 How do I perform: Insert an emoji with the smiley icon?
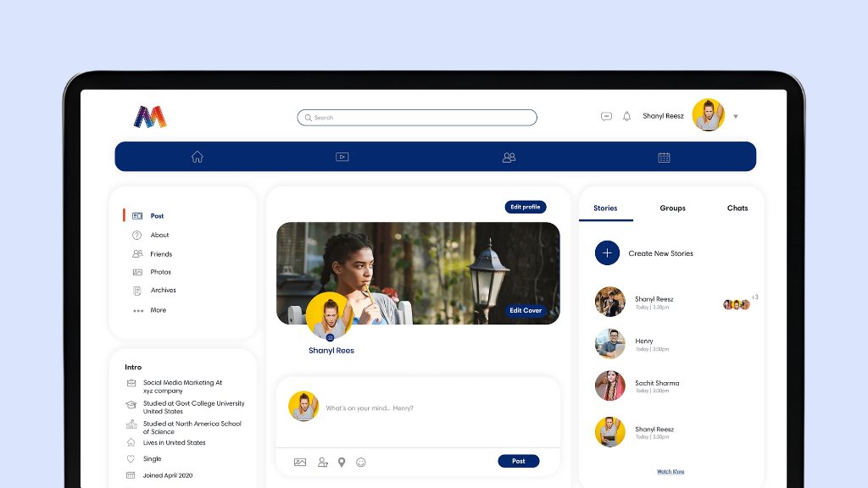tap(361, 462)
